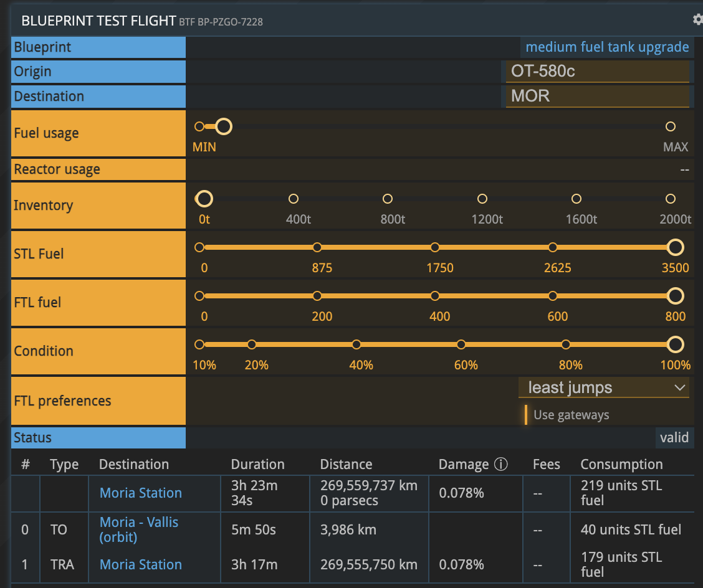This screenshot has width=703, height=588.
Task: Set Inventory slider to 400t
Action: [294, 199]
